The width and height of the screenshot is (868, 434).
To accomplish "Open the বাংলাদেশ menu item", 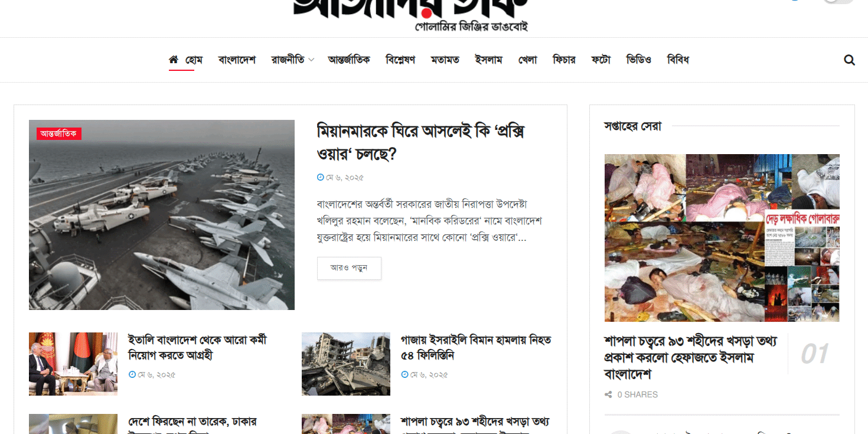I will point(237,60).
